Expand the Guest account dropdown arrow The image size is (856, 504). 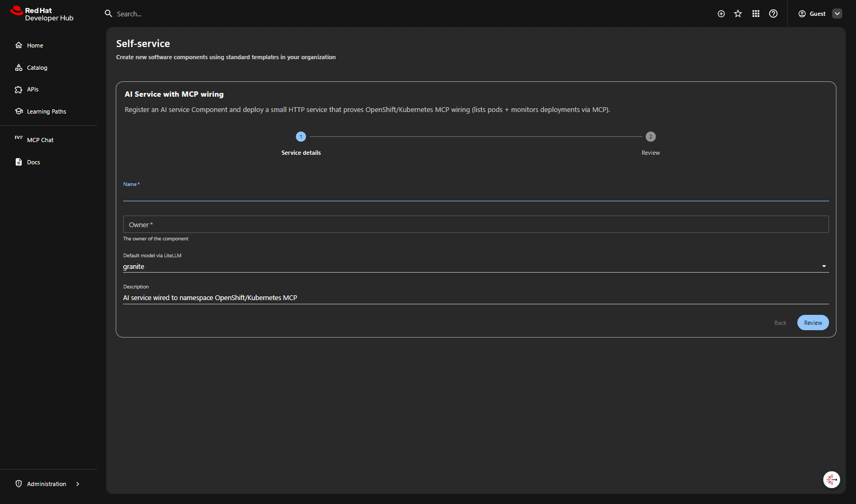[x=838, y=14]
